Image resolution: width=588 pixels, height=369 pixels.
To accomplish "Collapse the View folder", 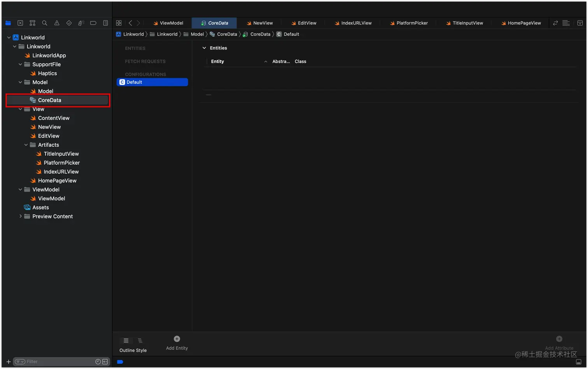I will tap(20, 109).
